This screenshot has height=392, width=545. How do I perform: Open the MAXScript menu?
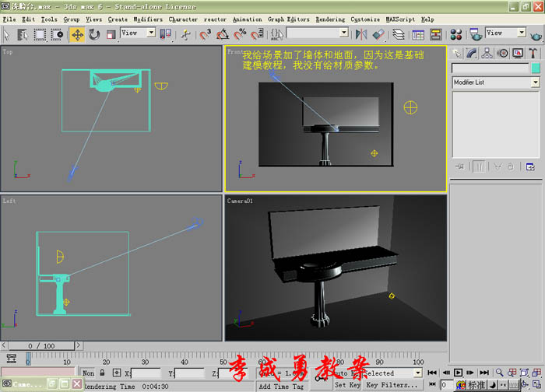point(400,19)
